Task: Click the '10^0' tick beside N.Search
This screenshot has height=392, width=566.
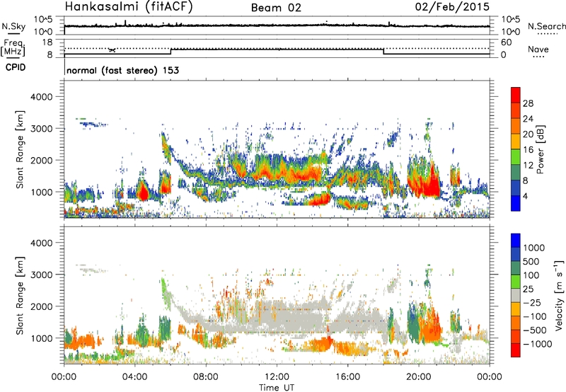Action: pyautogui.click(x=510, y=32)
